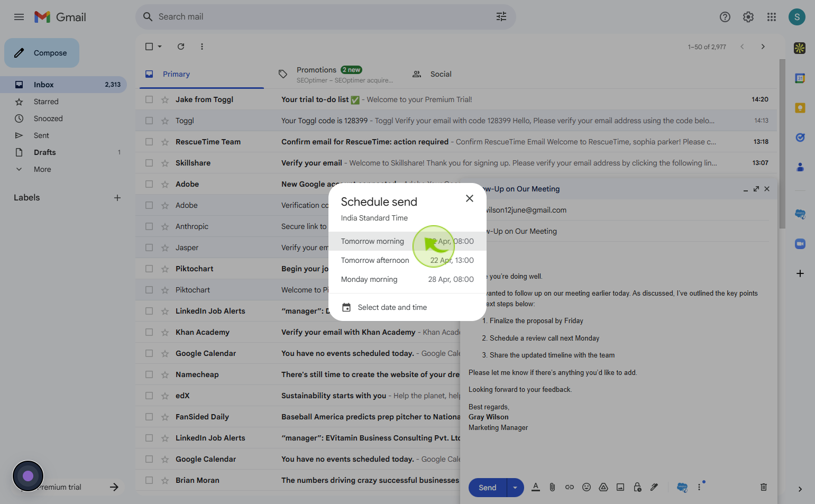Open Salesforce add-on in side panel
815x504 pixels.
pyautogui.click(x=800, y=214)
